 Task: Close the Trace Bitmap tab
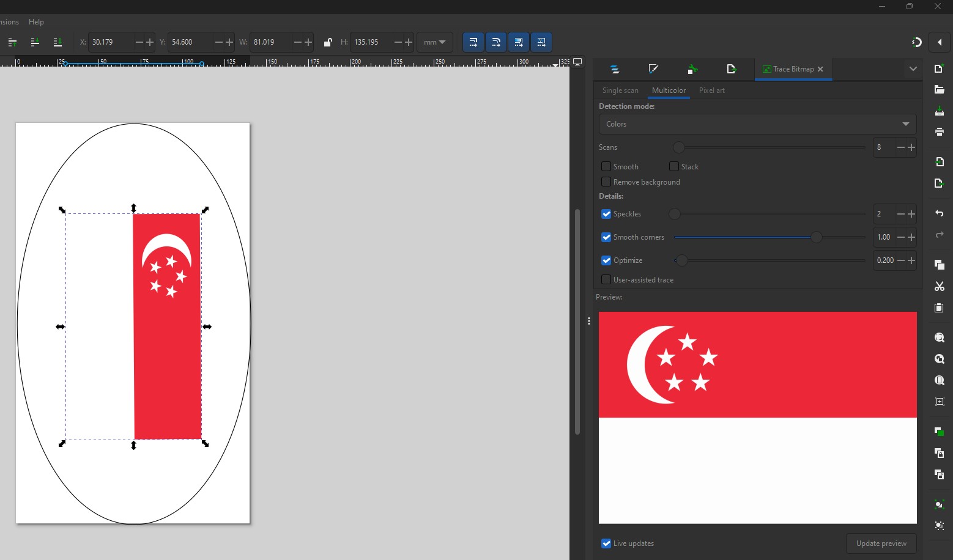pos(820,69)
